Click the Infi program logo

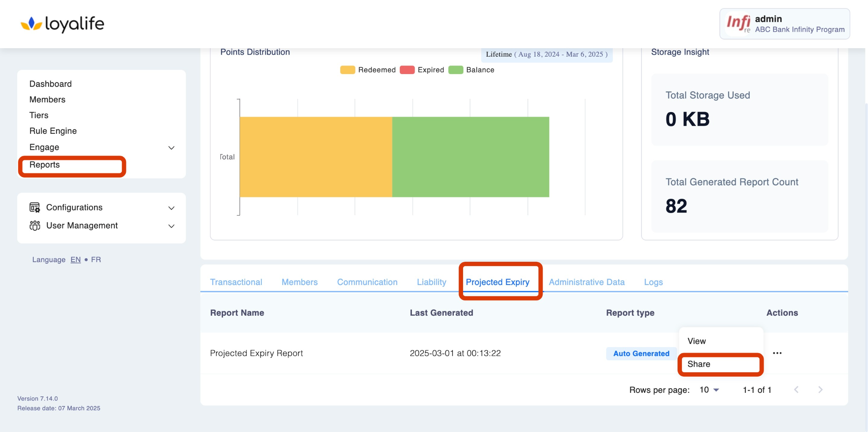click(x=738, y=24)
